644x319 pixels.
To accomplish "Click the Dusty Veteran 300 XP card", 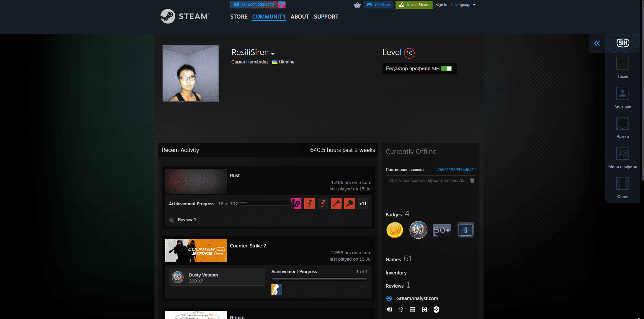I will (217, 277).
